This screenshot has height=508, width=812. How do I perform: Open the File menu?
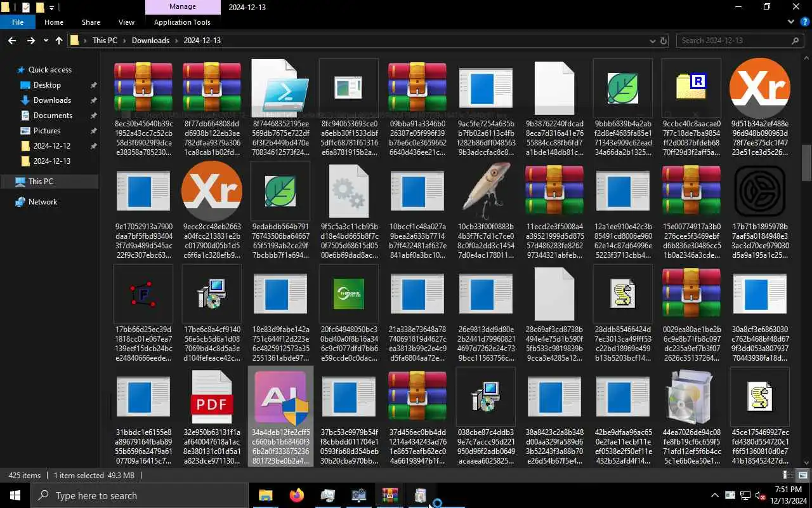pos(18,22)
